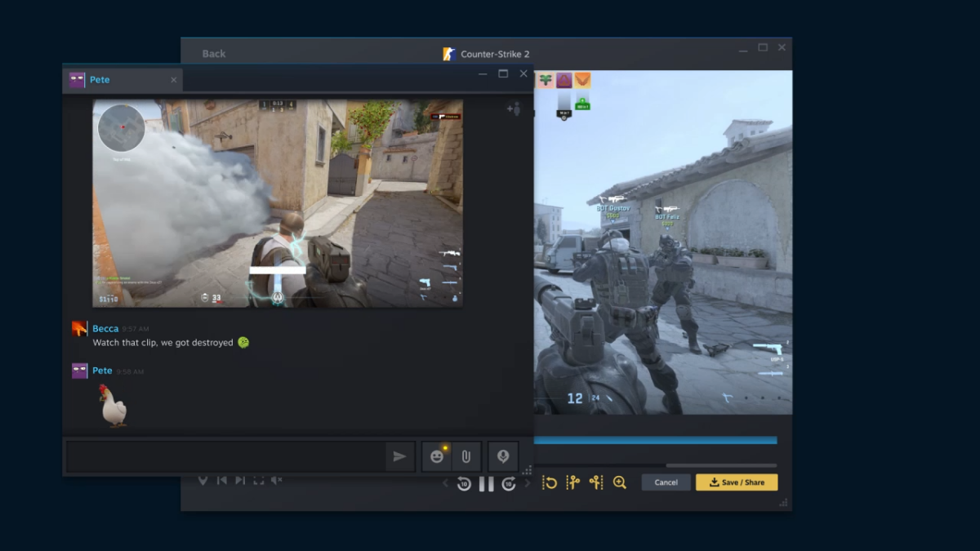Open the shared clip thumbnail in chat
Screen dimensions: 980x551
(278, 203)
